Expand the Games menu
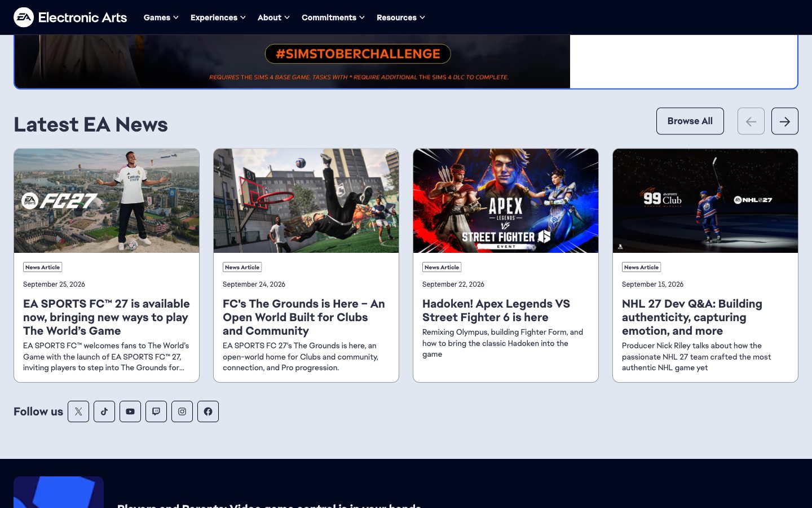The width and height of the screenshot is (812, 508). coord(161,17)
